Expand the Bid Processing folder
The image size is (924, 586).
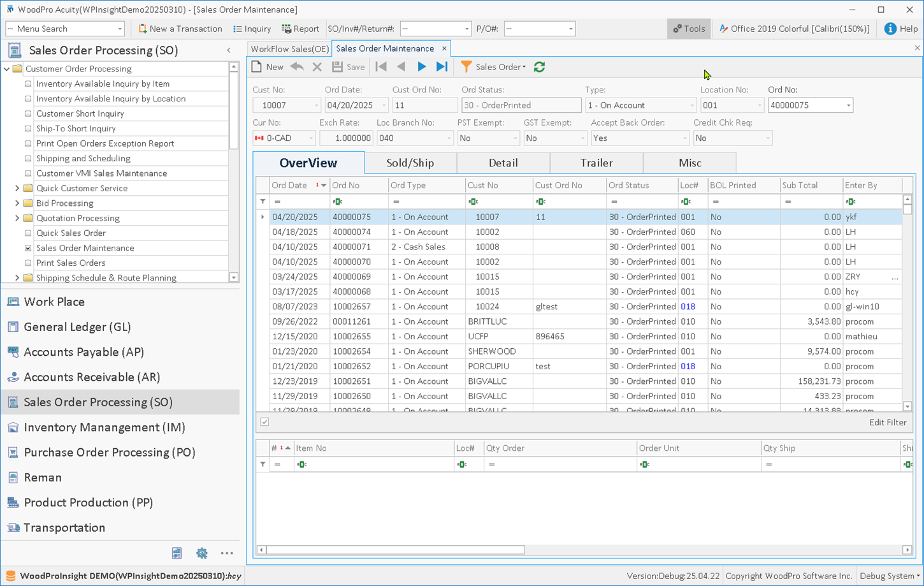[17, 203]
